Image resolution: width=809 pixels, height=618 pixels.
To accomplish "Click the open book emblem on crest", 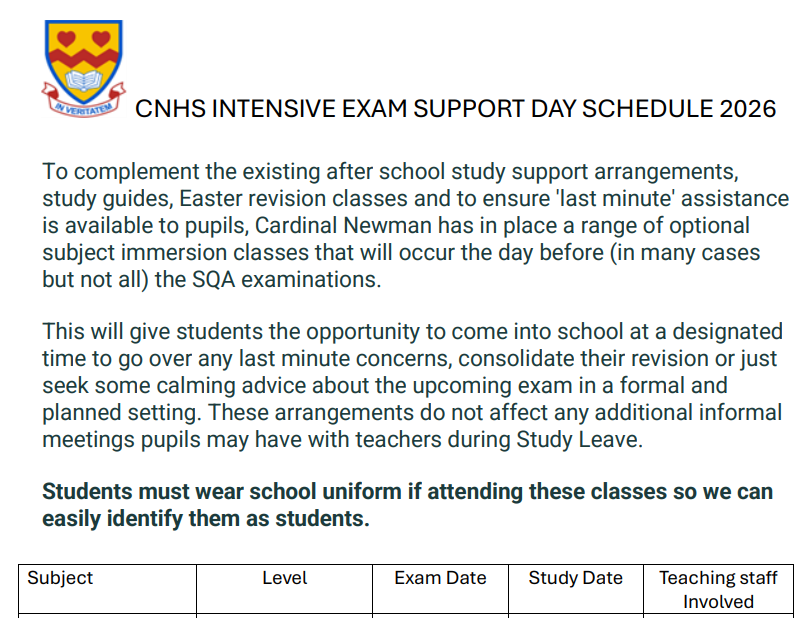I will [x=84, y=78].
